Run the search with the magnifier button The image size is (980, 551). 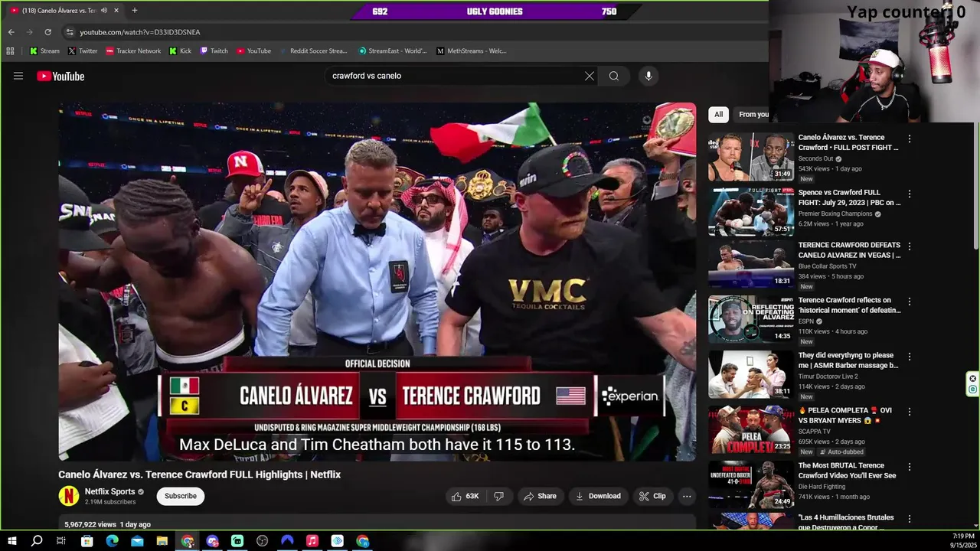[x=614, y=76]
